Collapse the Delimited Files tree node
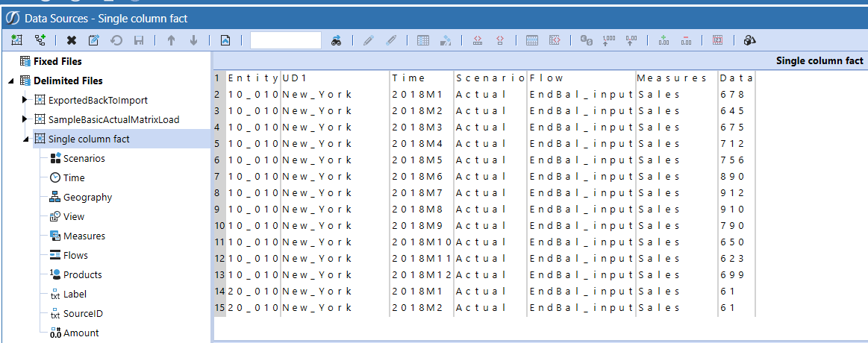 coord(11,81)
